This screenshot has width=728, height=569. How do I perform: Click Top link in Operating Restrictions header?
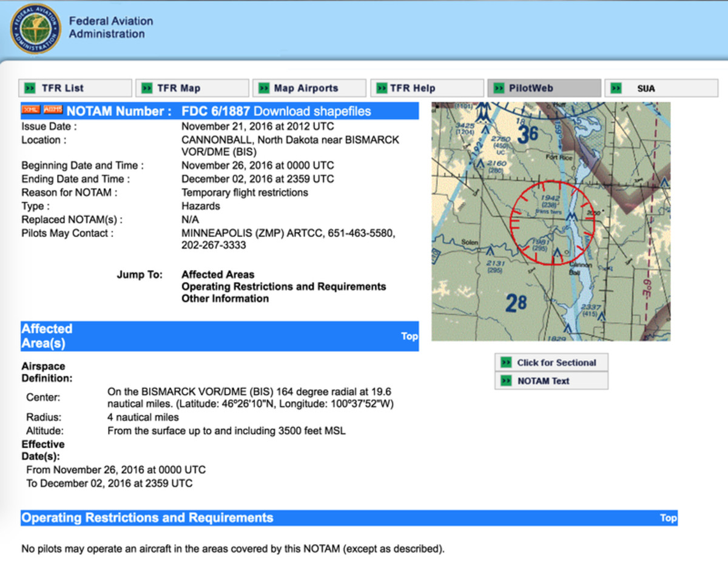(x=669, y=518)
